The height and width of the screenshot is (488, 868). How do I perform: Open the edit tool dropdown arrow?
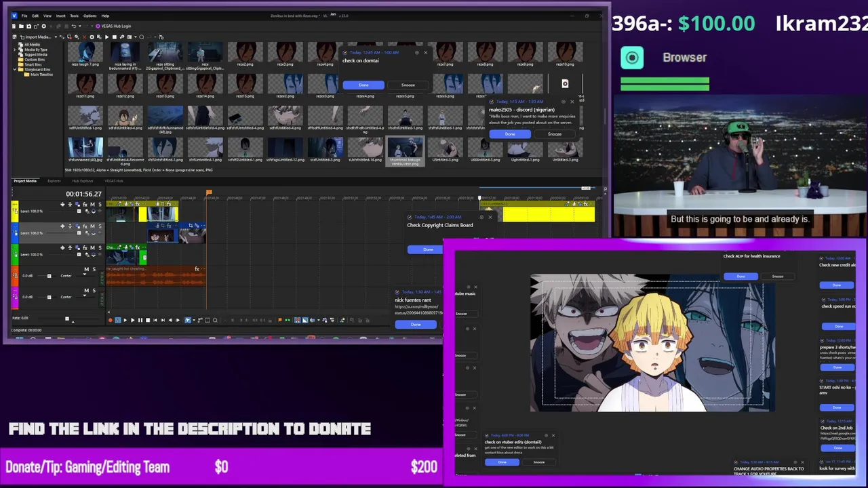click(194, 320)
